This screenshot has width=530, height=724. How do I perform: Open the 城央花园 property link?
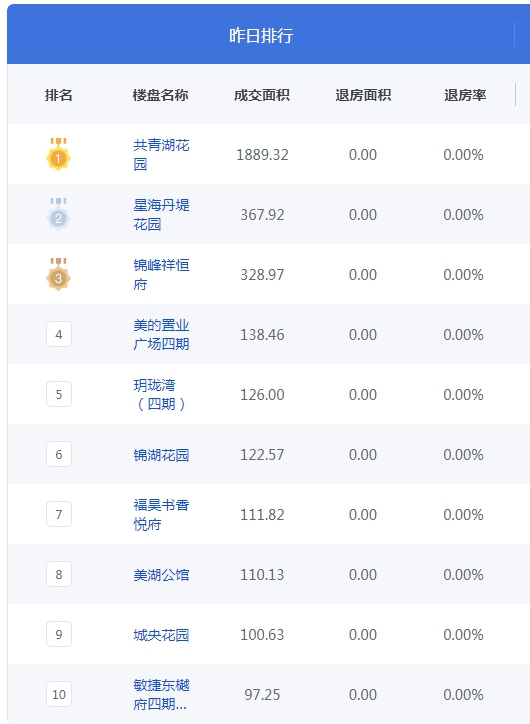[161, 635]
